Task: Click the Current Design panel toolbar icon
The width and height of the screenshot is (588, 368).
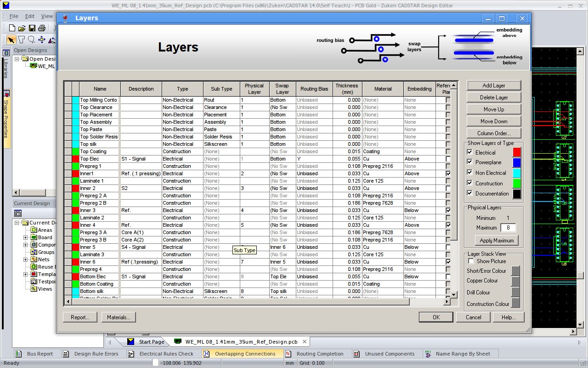Action: 18,213
